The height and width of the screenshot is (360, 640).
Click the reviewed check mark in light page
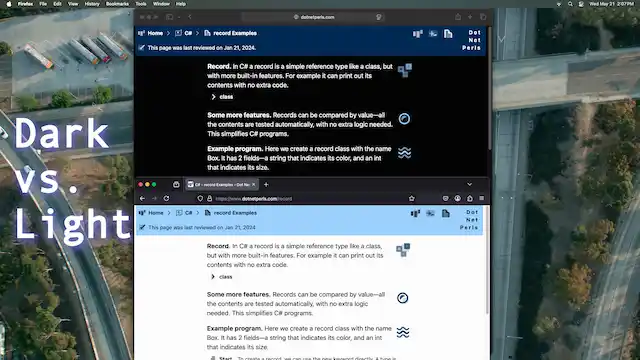(142, 227)
